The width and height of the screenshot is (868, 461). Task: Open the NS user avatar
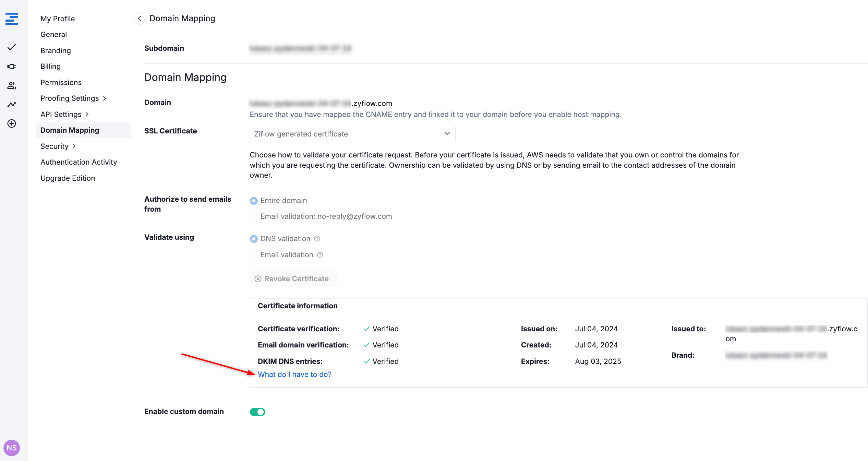[12, 448]
